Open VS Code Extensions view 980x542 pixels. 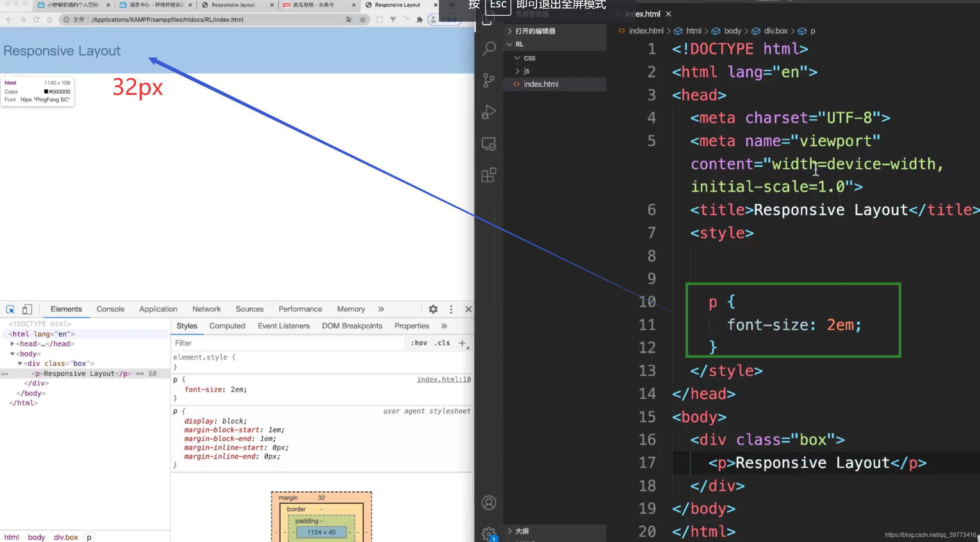(x=489, y=175)
